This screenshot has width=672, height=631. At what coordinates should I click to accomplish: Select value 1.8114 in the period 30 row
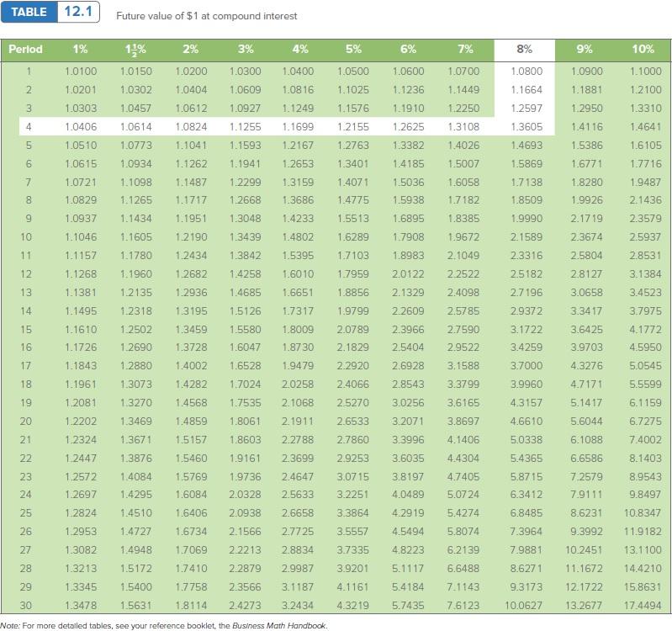pyautogui.click(x=191, y=606)
